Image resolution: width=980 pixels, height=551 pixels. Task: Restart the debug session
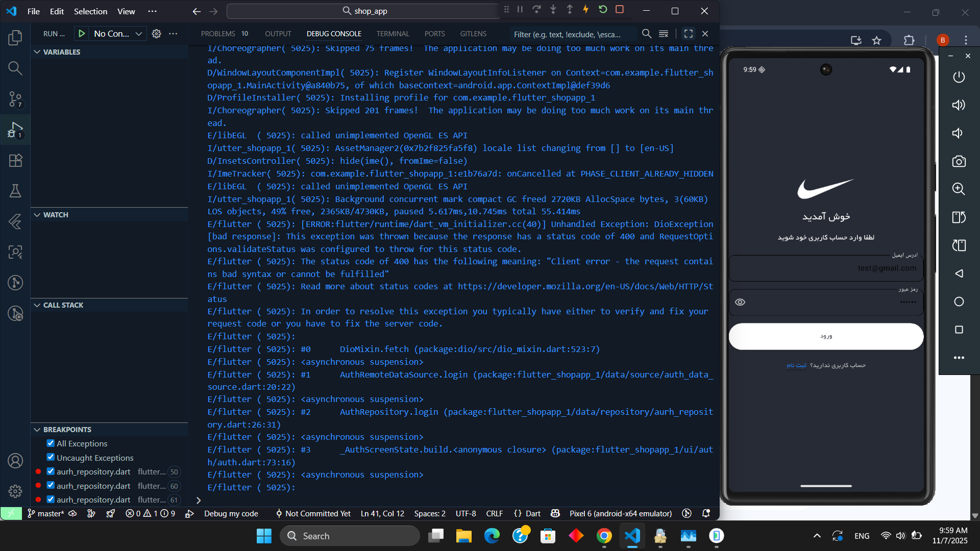click(603, 10)
